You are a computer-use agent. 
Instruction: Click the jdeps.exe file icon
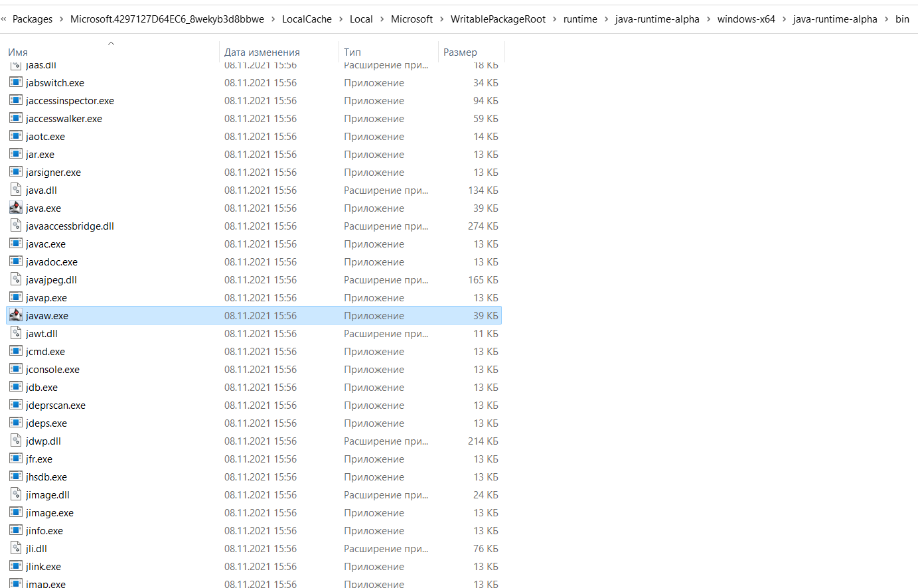16,423
